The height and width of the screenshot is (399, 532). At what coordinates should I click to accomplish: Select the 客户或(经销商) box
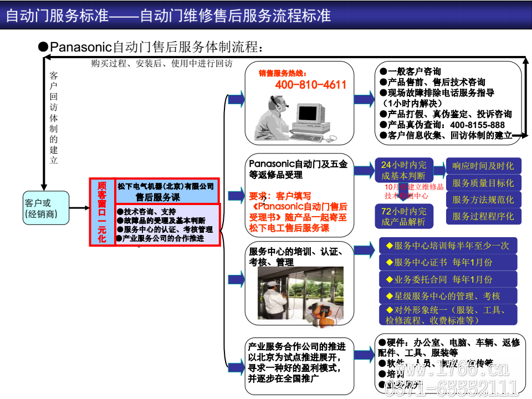click(x=45, y=208)
